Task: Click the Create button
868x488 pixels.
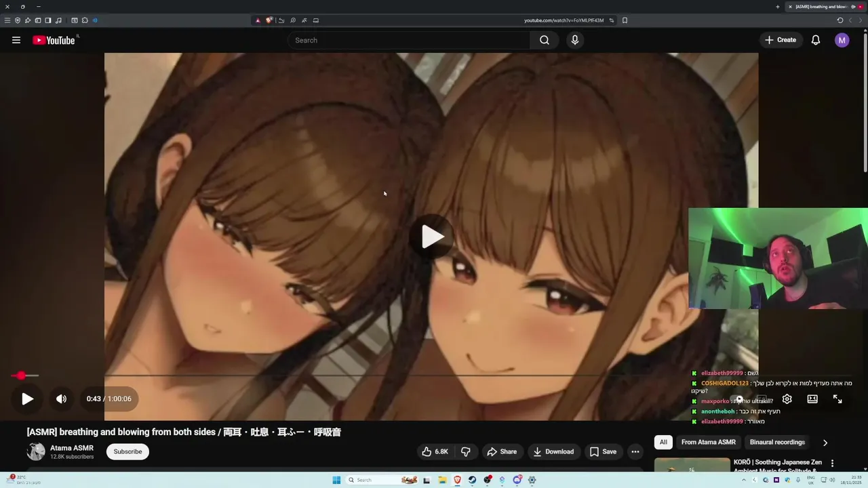Action: pos(781,40)
